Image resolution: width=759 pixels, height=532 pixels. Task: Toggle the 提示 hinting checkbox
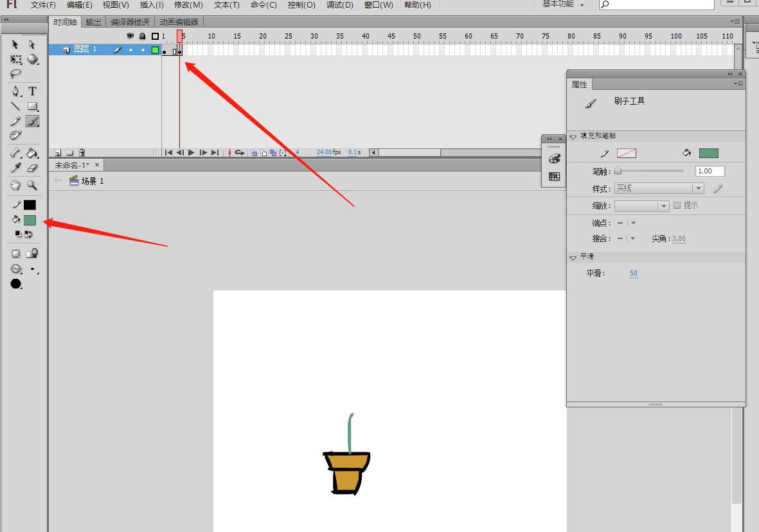tap(677, 206)
